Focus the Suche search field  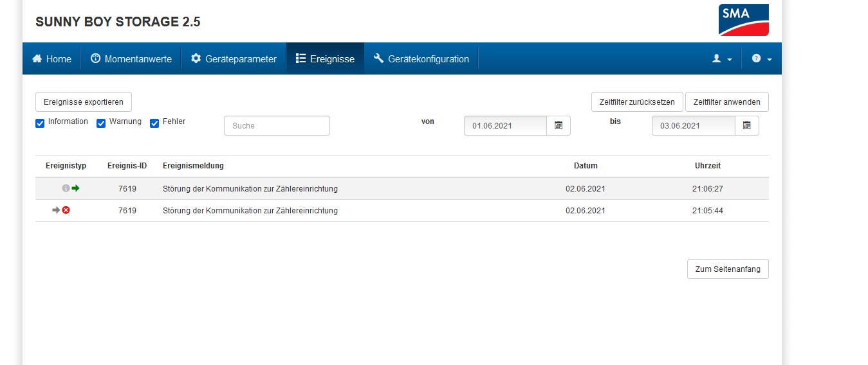click(x=277, y=125)
